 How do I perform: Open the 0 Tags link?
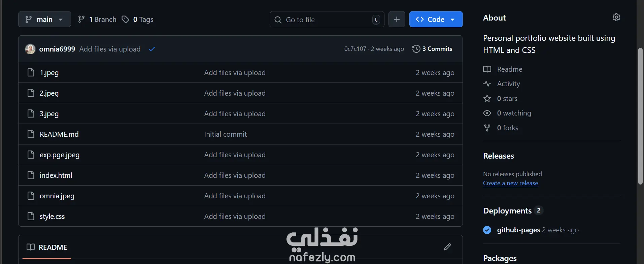point(138,20)
